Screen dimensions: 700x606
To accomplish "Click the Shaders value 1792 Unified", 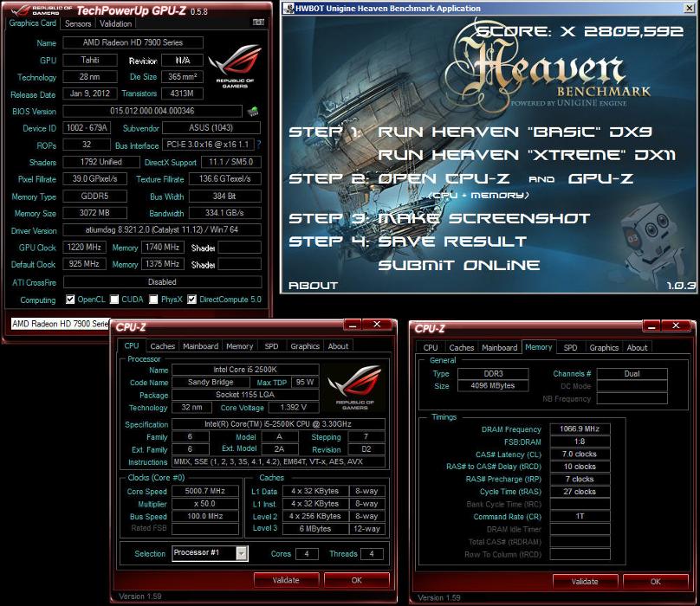I will [x=100, y=162].
